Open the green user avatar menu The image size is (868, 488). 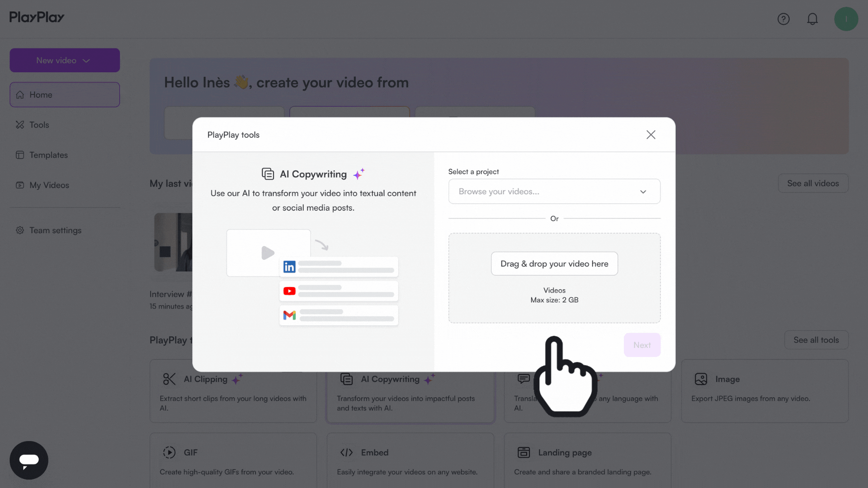tap(846, 19)
